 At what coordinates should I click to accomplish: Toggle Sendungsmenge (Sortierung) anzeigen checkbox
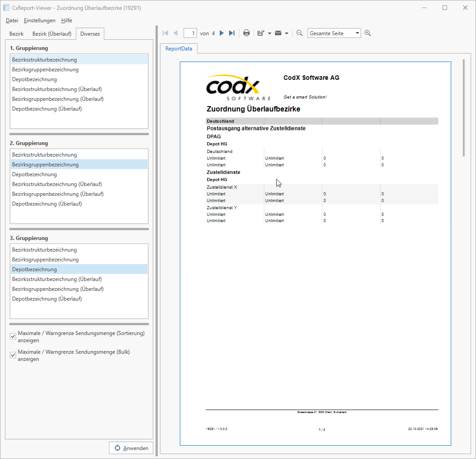(13, 336)
